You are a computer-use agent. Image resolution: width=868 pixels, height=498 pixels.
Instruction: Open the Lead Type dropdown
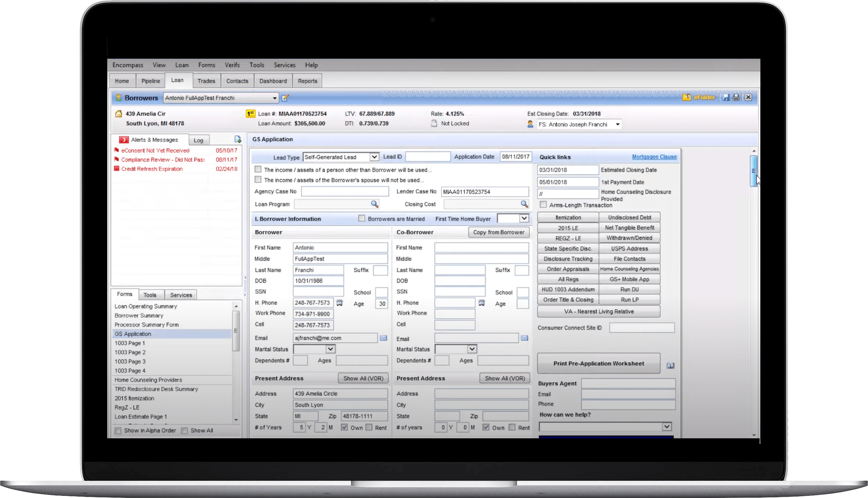point(374,157)
